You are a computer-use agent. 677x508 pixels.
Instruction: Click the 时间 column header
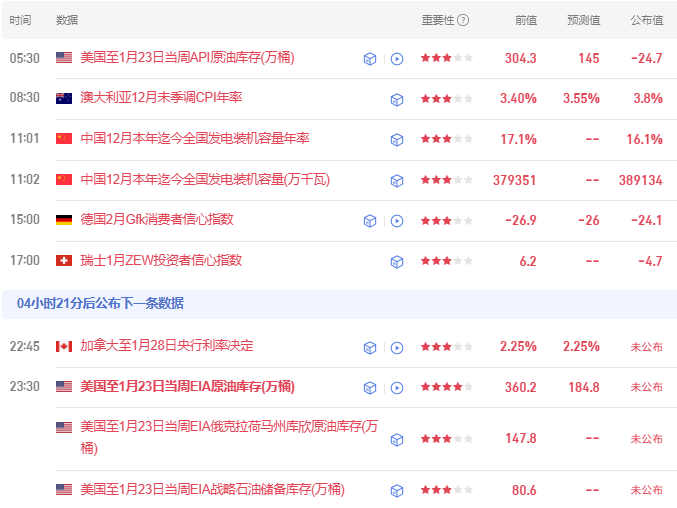(x=20, y=20)
